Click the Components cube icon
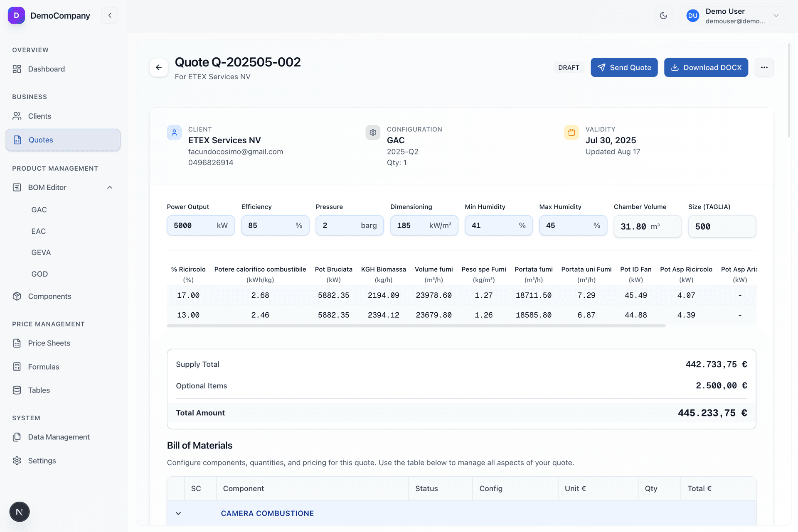Screen dimensions: 798x532 tap(17, 296)
